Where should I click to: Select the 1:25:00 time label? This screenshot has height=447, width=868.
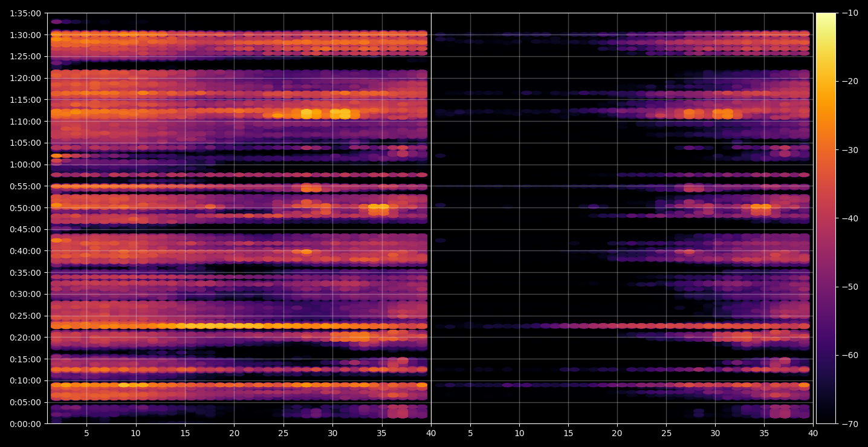pyautogui.click(x=25, y=56)
